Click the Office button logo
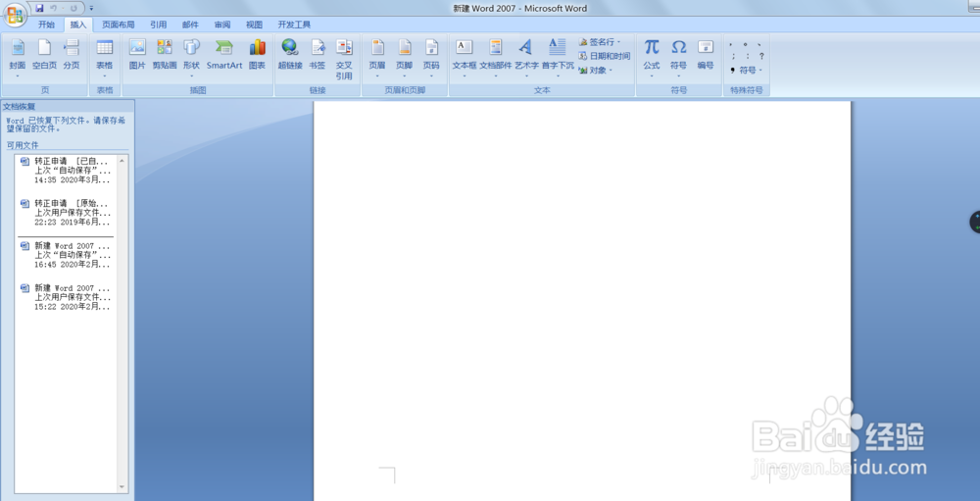980x501 pixels. tap(15, 15)
